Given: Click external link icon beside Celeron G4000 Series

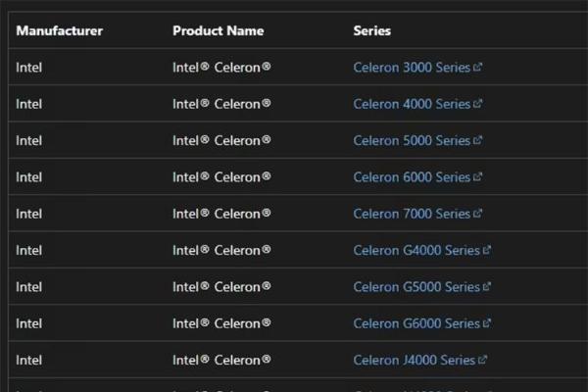Looking at the screenshot, I should tap(487, 250).
